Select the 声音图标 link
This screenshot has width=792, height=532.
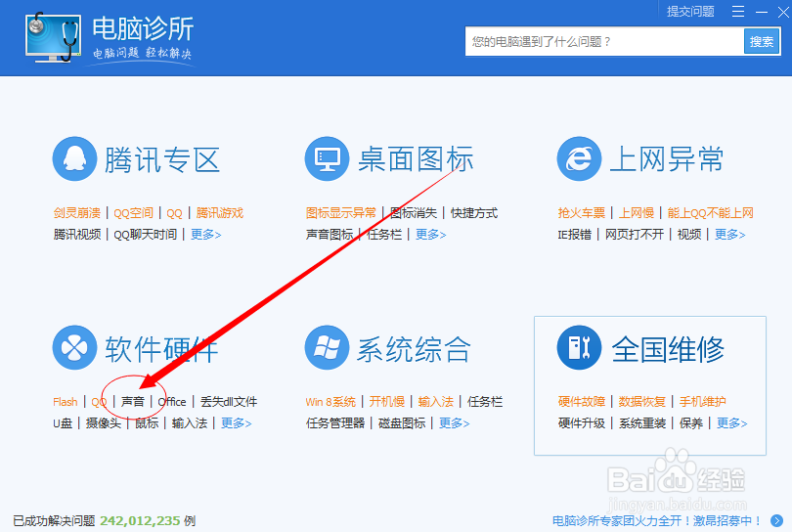(330, 235)
